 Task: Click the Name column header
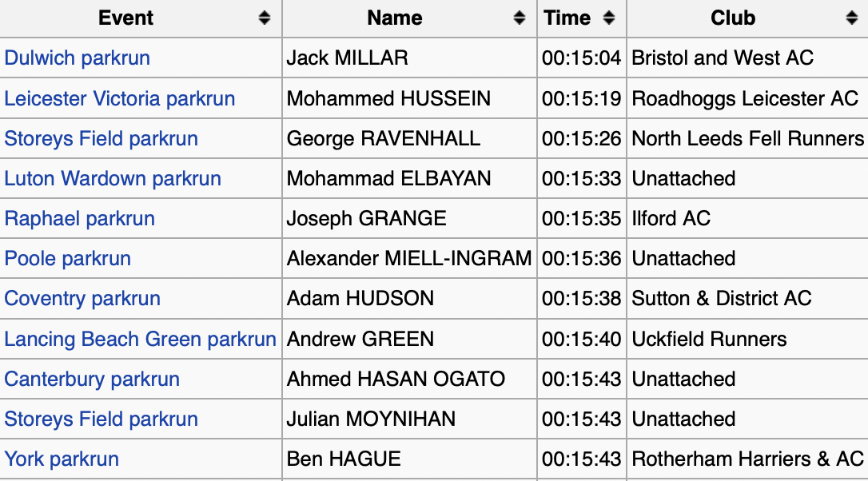click(x=395, y=18)
